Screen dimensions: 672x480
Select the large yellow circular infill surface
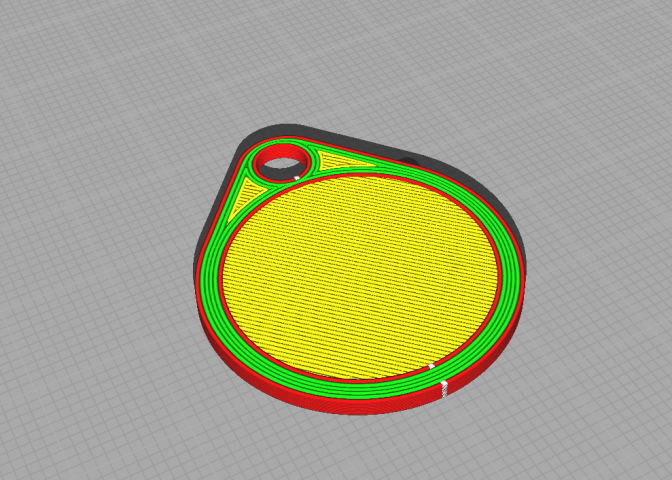pos(360,278)
